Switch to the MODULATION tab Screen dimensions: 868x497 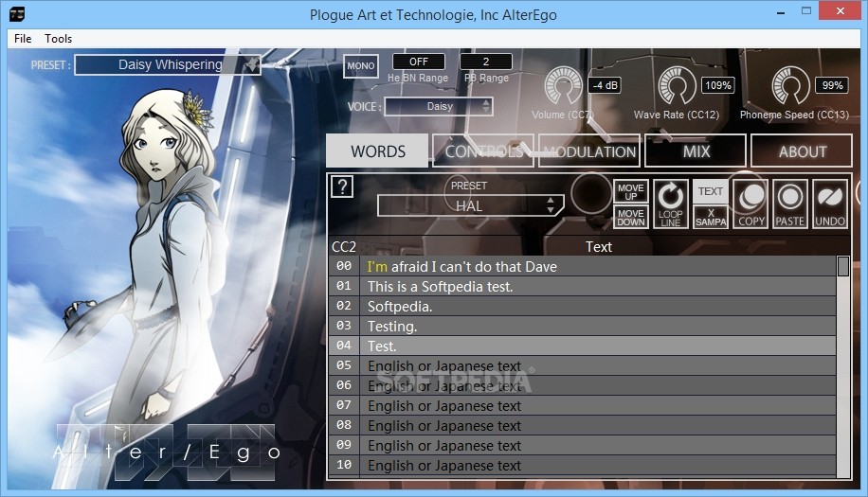pyautogui.click(x=589, y=151)
